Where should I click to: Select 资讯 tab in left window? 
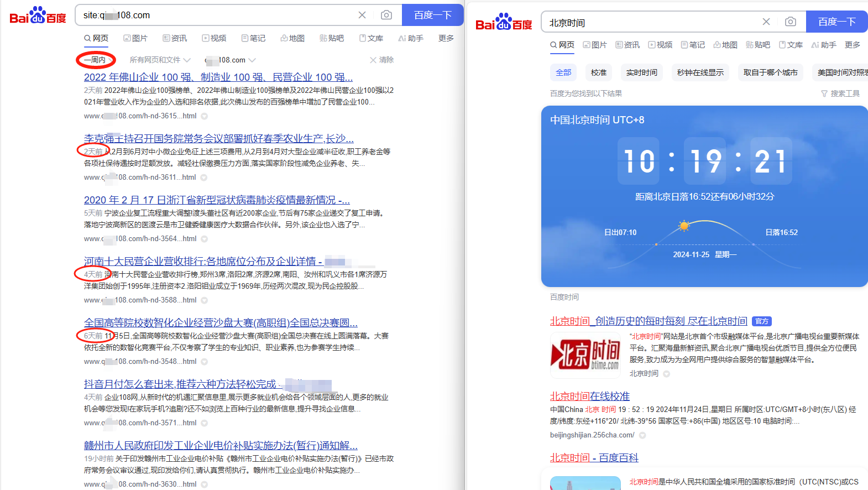(x=175, y=38)
